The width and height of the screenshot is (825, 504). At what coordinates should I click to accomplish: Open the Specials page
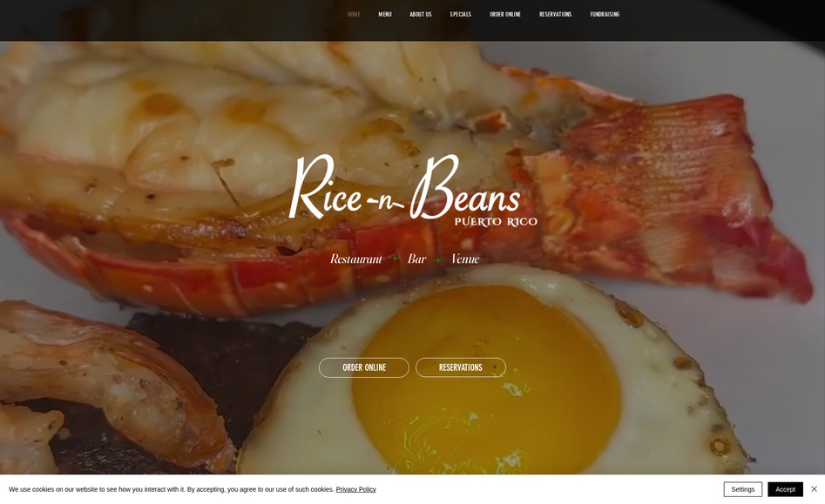tap(460, 14)
